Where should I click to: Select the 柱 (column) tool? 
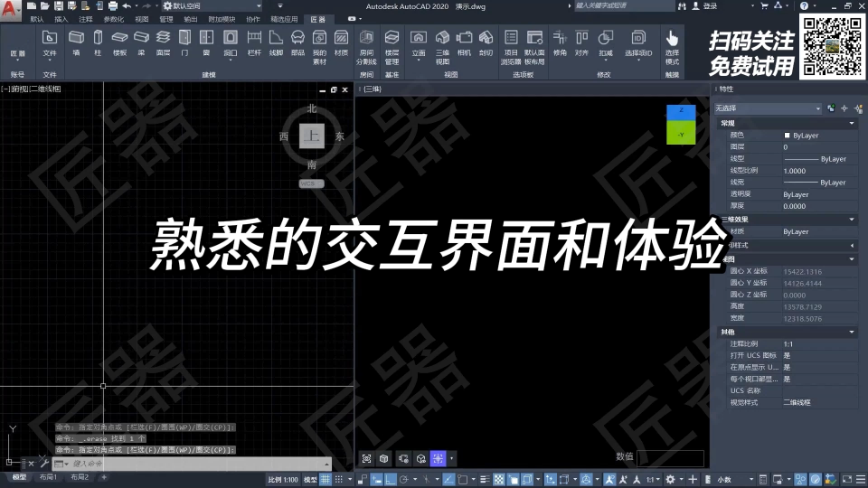coord(98,43)
